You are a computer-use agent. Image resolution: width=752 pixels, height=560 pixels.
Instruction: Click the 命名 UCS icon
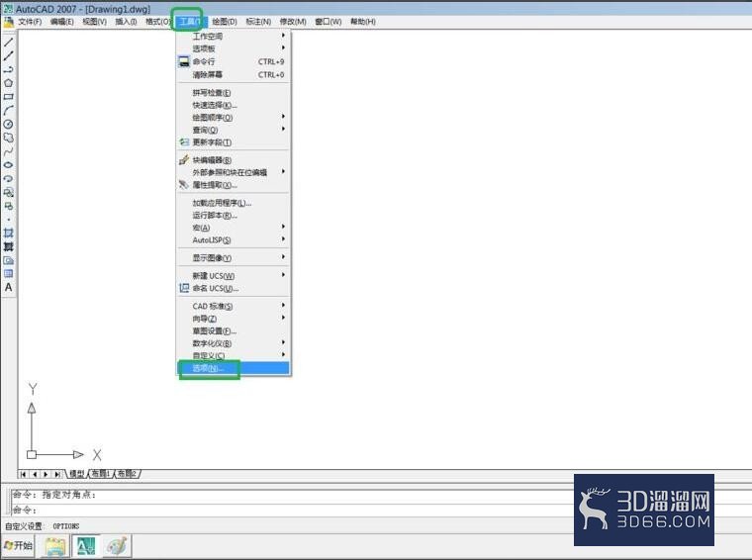pyautogui.click(x=184, y=288)
